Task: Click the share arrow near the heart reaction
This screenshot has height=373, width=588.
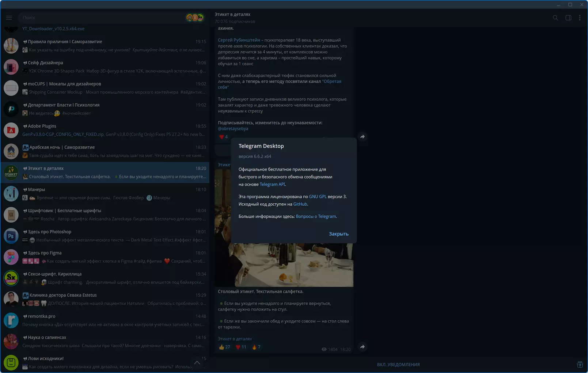Action: tap(362, 137)
